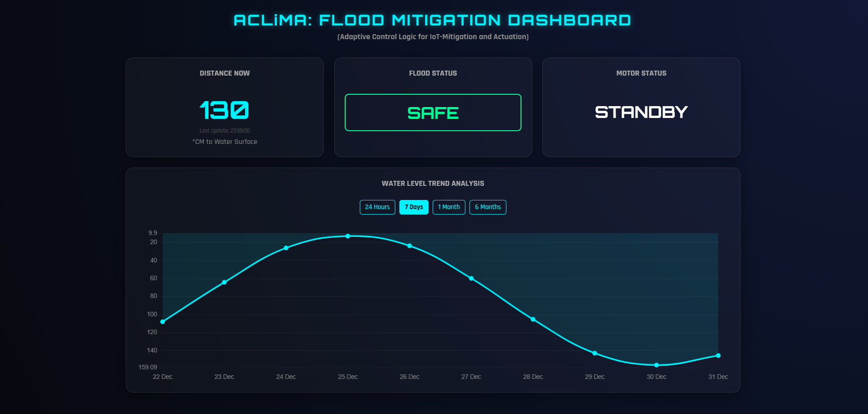Screen dimensions: 868x414
Task: Click the Last Update timestamp
Action: 225,131
